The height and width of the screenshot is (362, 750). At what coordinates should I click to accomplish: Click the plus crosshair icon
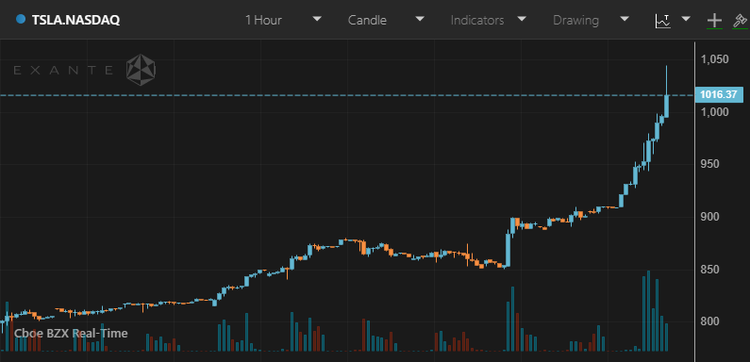[x=715, y=21]
